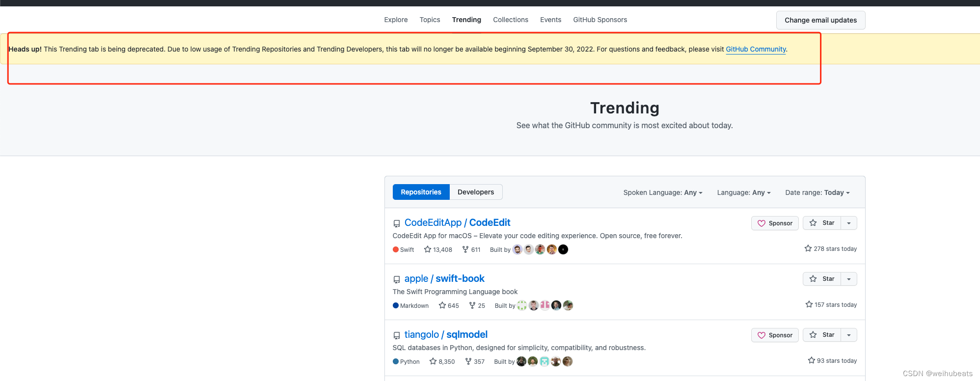The width and height of the screenshot is (980, 381).
Task: Click the swift-book 645 stargazers count
Action: [x=449, y=305]
